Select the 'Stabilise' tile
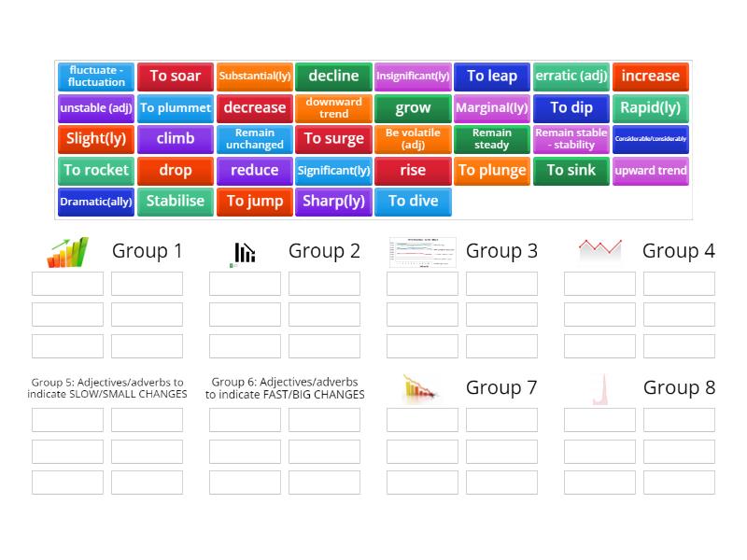The width and height of the screenshot is (747, 560). (x=175, y=202)
